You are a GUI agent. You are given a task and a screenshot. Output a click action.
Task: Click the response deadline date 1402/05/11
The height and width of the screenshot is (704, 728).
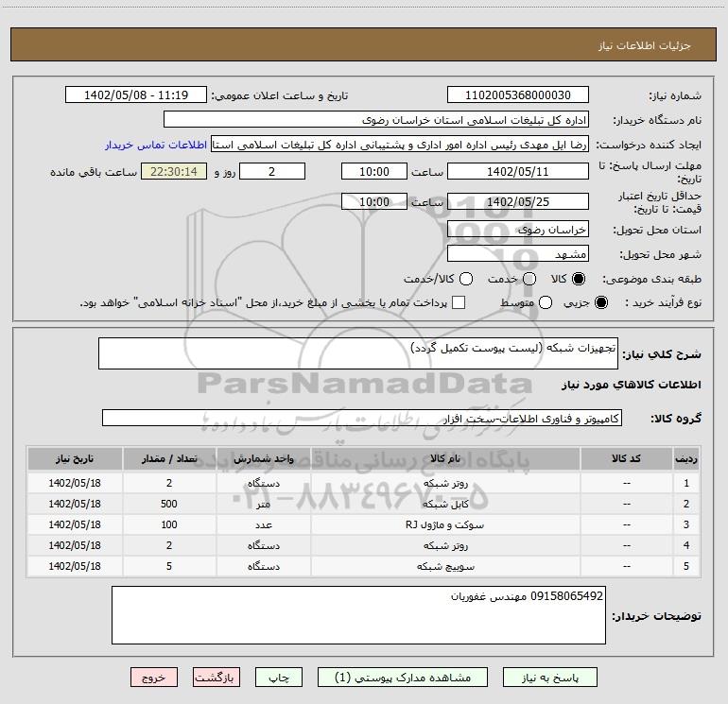[518, 171]
